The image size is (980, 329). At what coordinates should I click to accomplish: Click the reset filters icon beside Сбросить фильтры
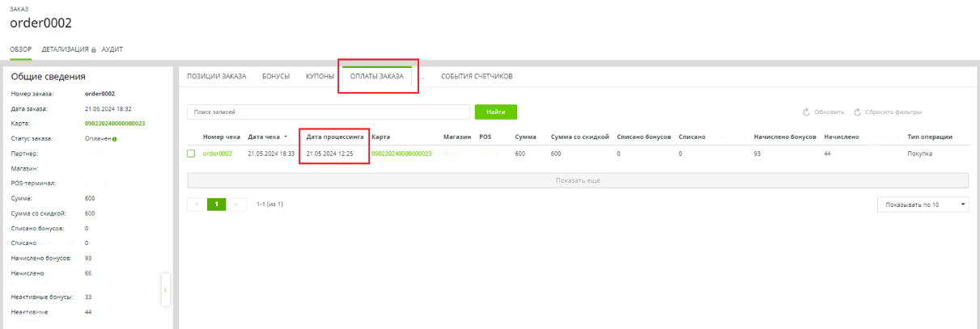click(x=858, y=112)
